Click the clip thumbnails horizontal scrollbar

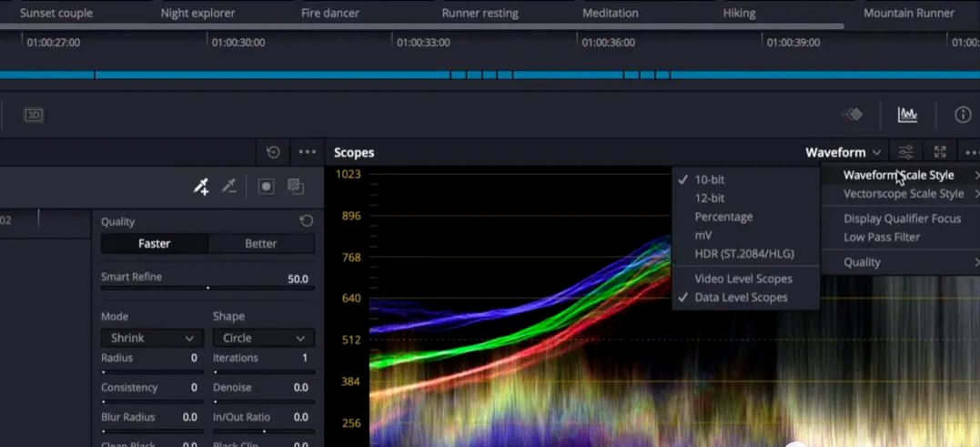[422, 27]
